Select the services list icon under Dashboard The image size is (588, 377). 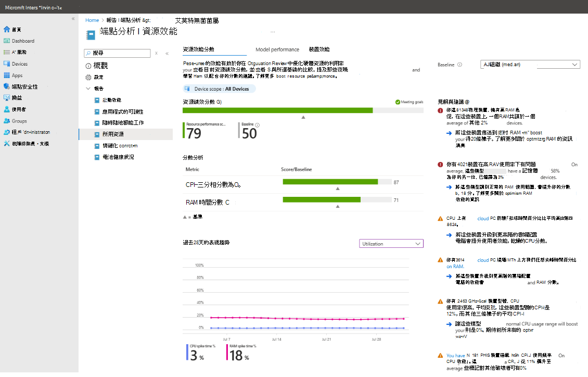pos(7,52)
